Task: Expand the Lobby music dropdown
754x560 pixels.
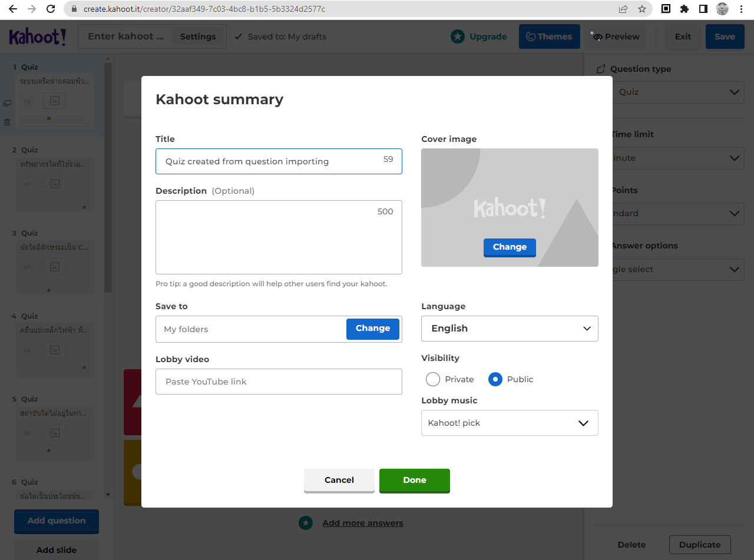Action: (510, 423)
